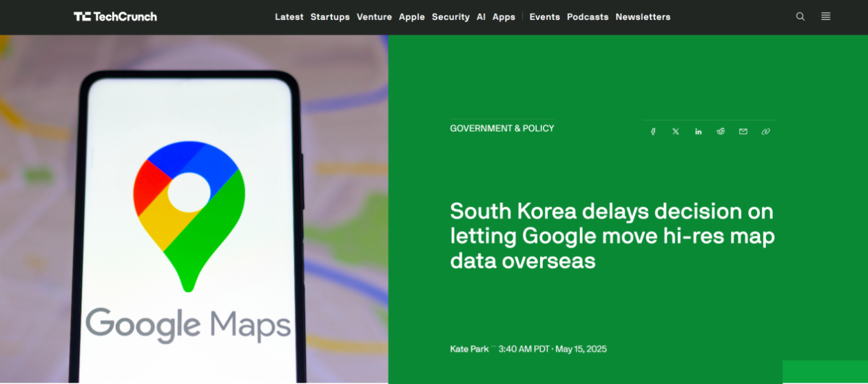868x384 pixels.
Task: Share article via email icon
Action: click(x=743, y=132)
